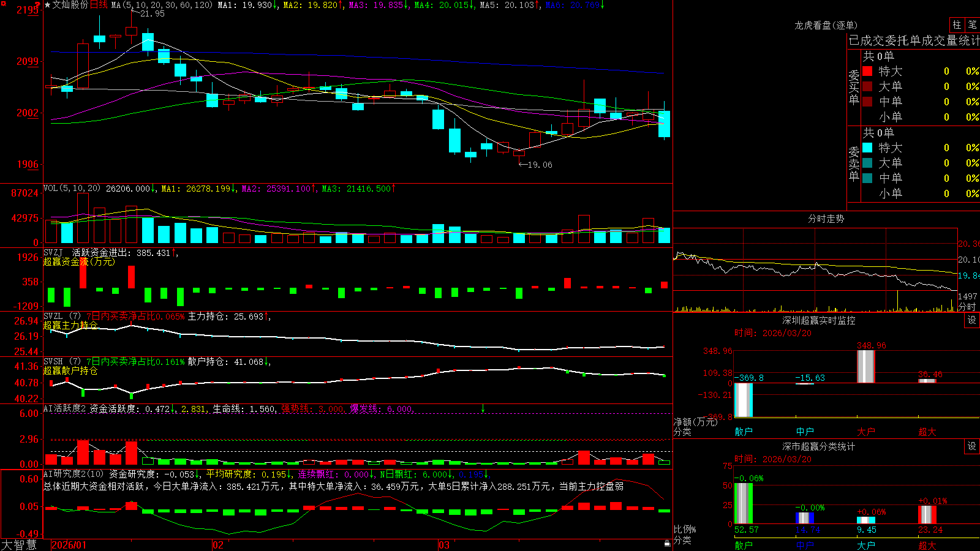Screen dimensions: 980x551
Task: Click the 分时 label beside the intraday chart
Action: (967, 307)
